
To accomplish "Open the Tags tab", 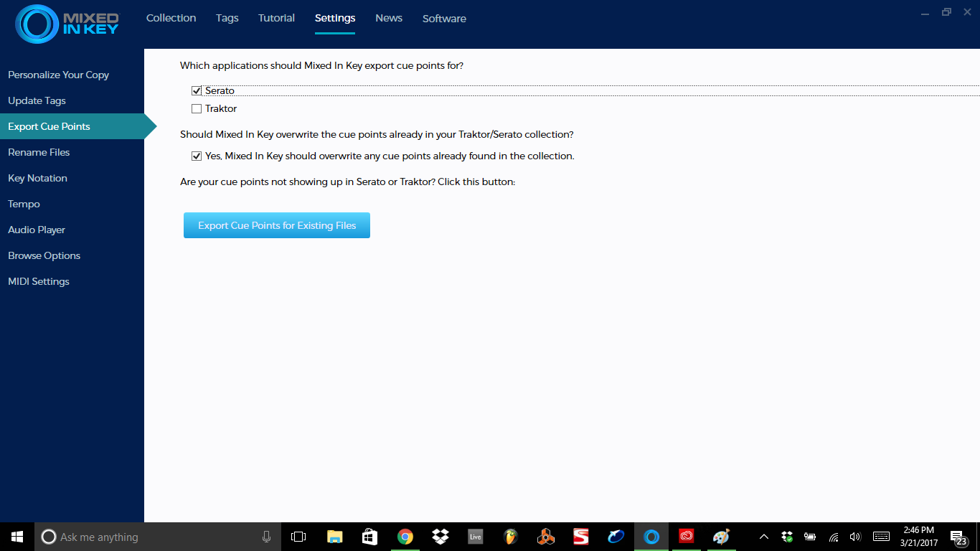I will [227, 18].
